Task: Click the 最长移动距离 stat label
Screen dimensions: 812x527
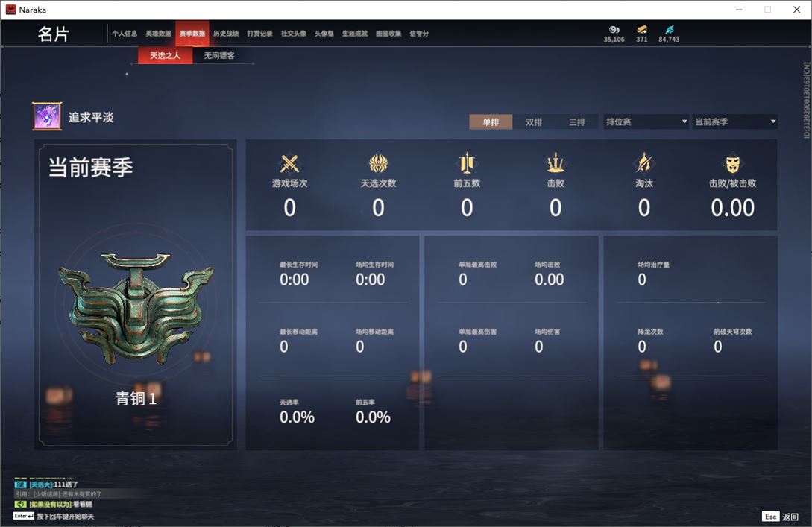Action: 299,332
